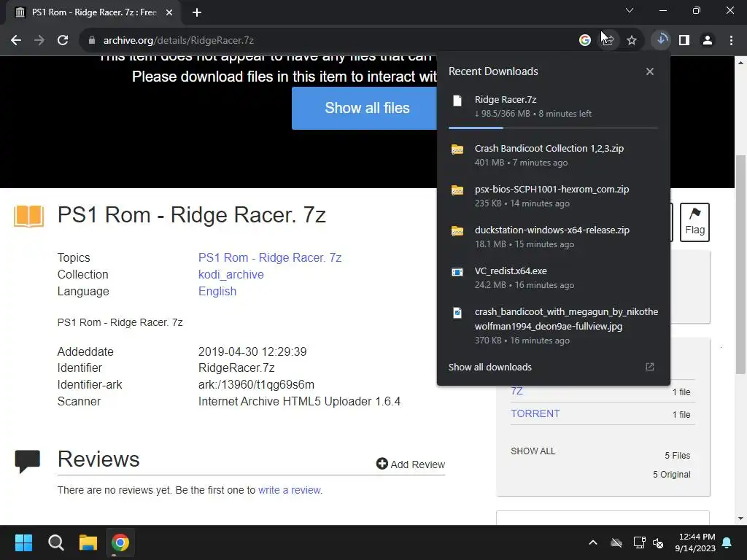Image resolution: width=747 pixels, height=560 pixels.
Task: Click the Crash Bandicoot Collection zip icon
Action: click(457, 149)
